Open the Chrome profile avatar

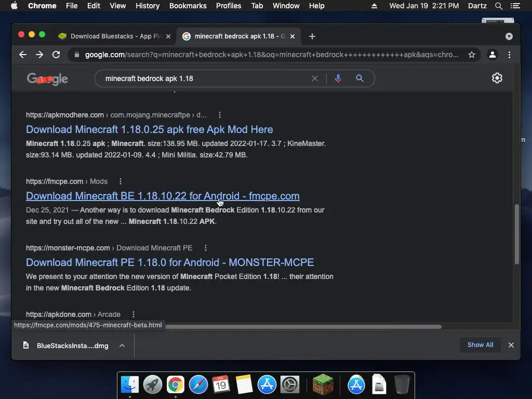(x=493, y=55)
